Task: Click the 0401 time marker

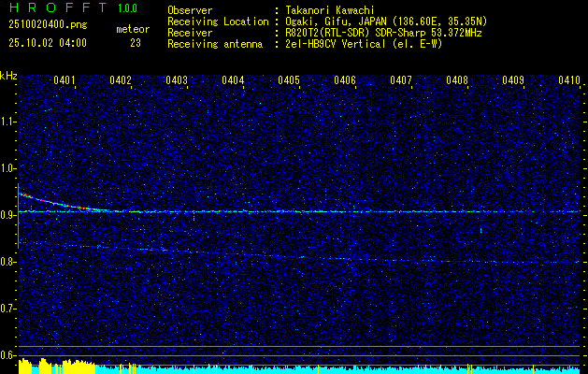Action: (65, 81)
